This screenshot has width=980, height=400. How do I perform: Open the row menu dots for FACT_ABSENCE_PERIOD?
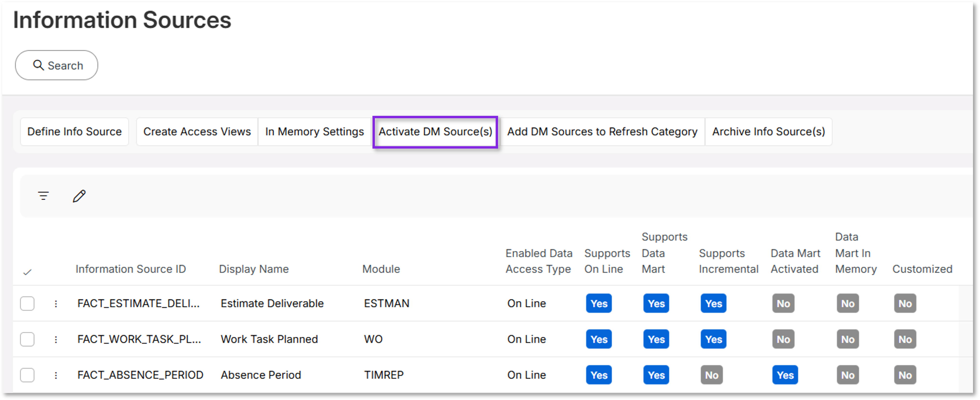click(56, 375)
